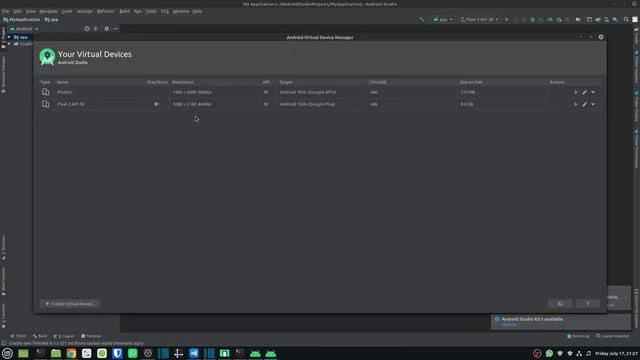Open the Edit menu

[17, 11]
